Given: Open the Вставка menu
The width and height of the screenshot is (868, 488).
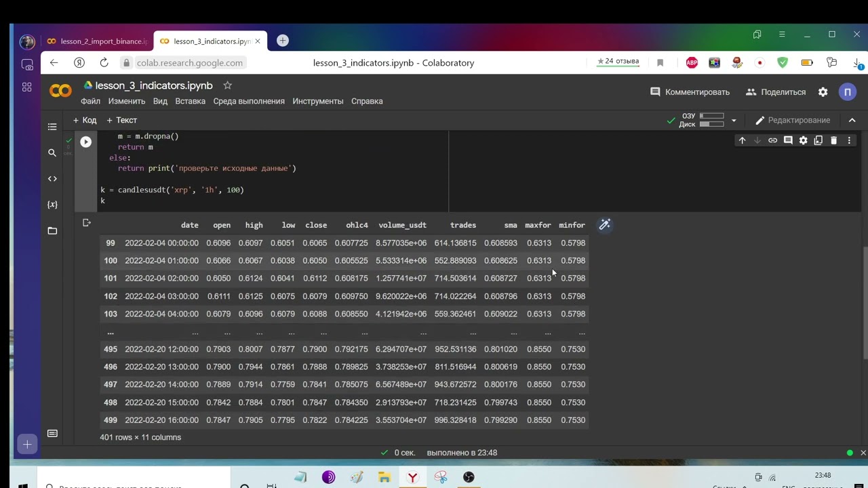Looking at the screenshot, I should pyautogui.click(x=190, y=101).
